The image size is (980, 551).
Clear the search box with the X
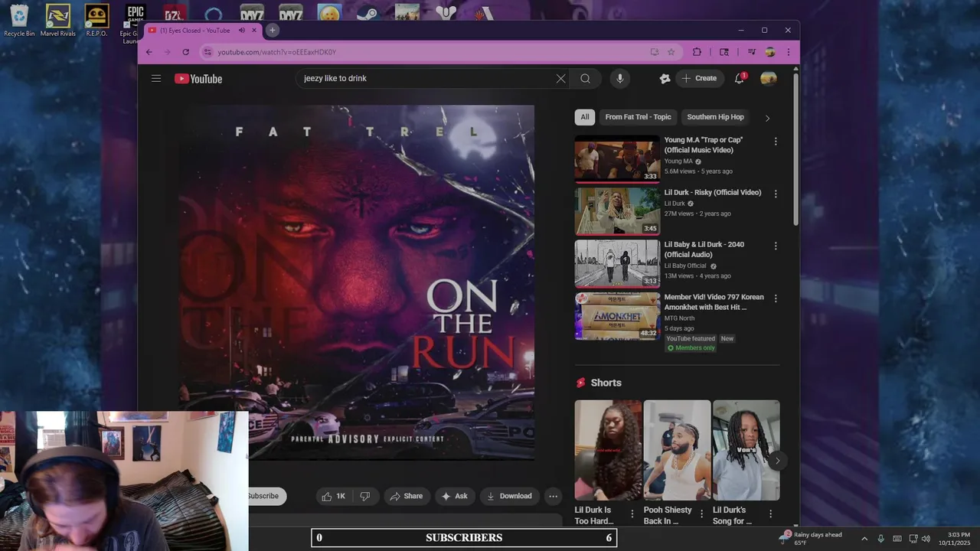(x=560, y=78)
